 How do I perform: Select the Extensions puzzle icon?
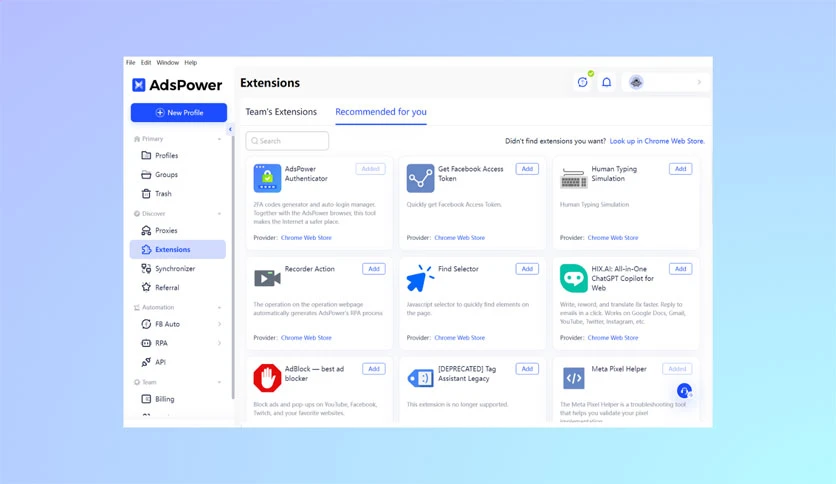(146, 249)
